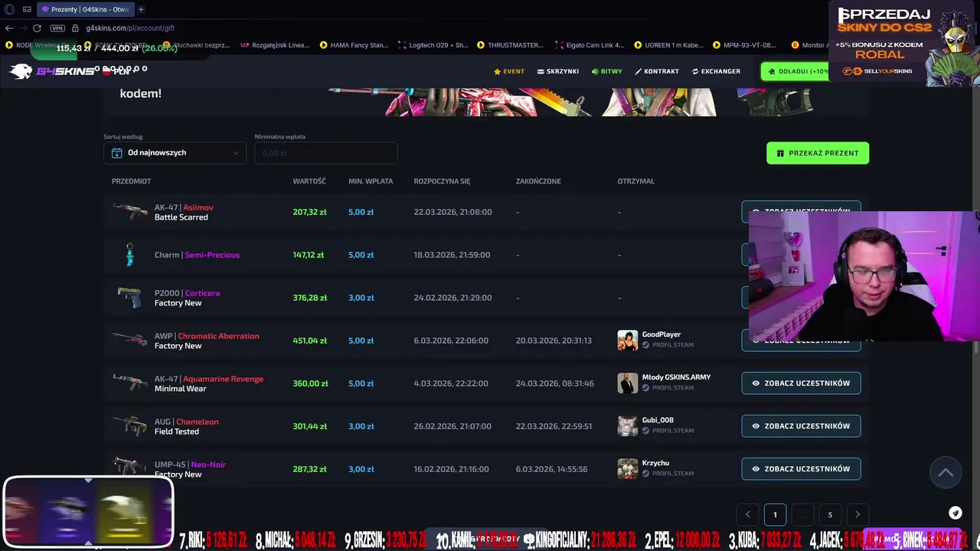Open MPM-93-VT-08... bookmark

click(744, 45)
